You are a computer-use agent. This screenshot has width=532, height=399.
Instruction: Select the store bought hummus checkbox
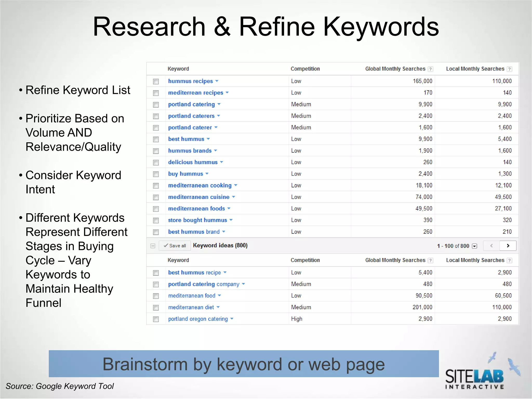156,221
